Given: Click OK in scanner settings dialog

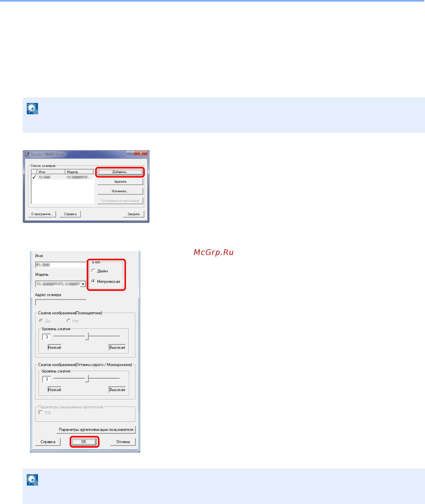Looking at the screenshot, I should click(84, 442).
